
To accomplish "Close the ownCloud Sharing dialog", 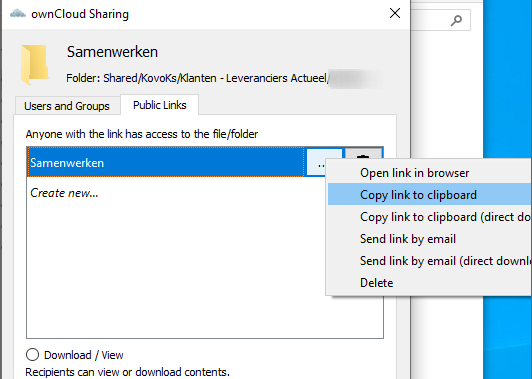I will click(395, 13).
